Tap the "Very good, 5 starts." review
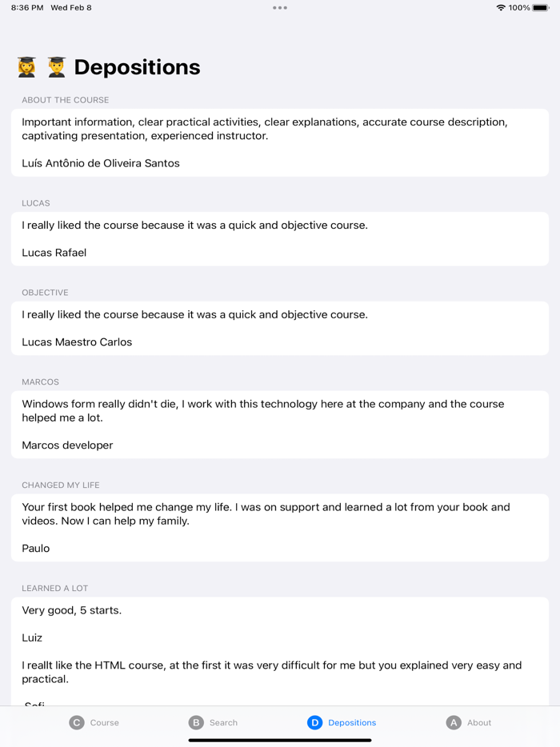This screenshot has height=747, width=560. (72, 610)
